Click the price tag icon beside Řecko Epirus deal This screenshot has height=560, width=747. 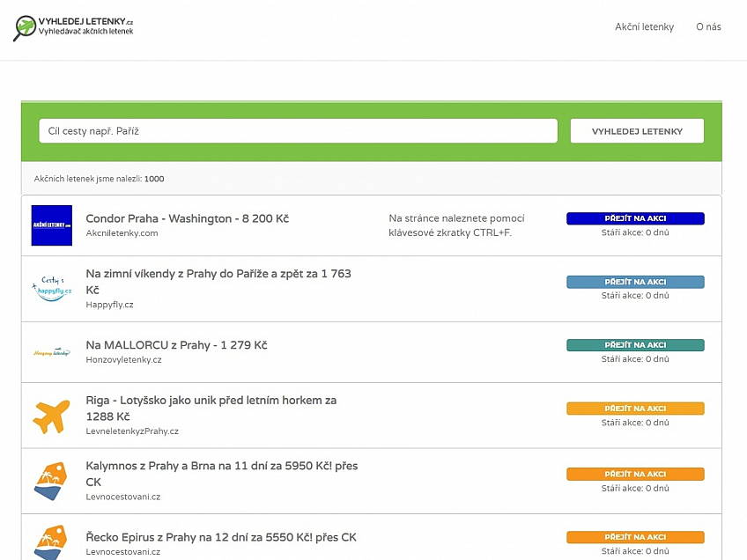coord(50,542)
